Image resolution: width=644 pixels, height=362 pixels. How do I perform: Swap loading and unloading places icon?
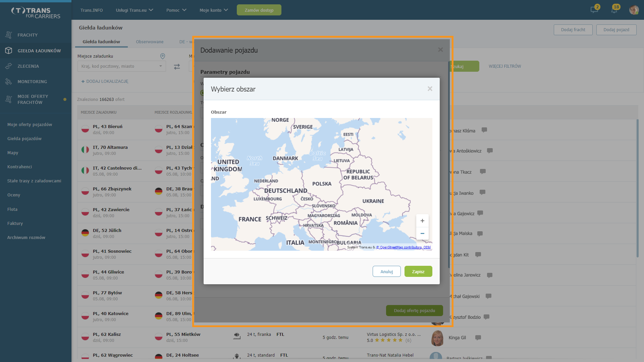(177, 67)
